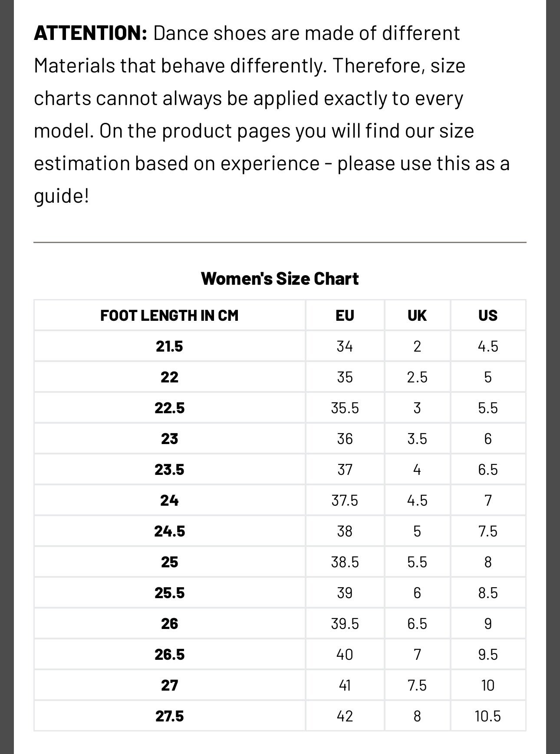The width and height of the screenshot is (560, 754).
Task: Click the EU size 34 cell
Action: (345, 346)
